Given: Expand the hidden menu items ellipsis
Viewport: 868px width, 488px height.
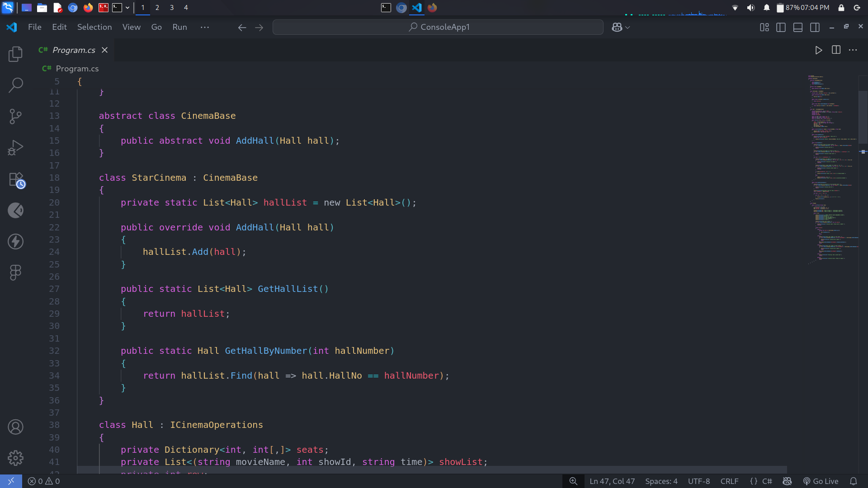Looking at the screenshot, I should click(205, 27).
